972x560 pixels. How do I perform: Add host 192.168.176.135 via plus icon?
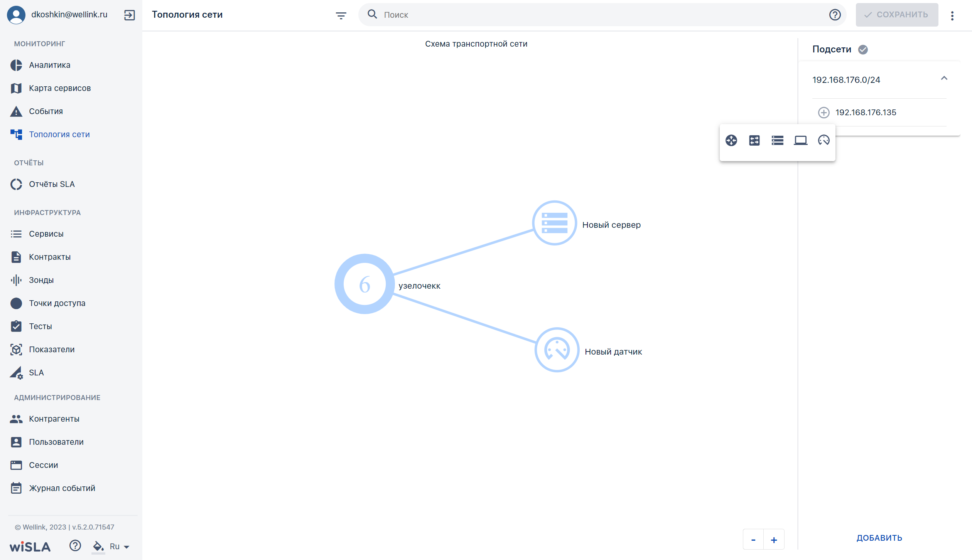click(x=824, y=113)
